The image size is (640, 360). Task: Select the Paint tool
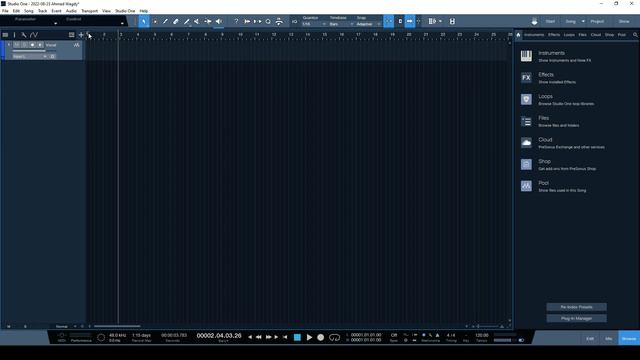pyautogui.click(x=187, y=21)
